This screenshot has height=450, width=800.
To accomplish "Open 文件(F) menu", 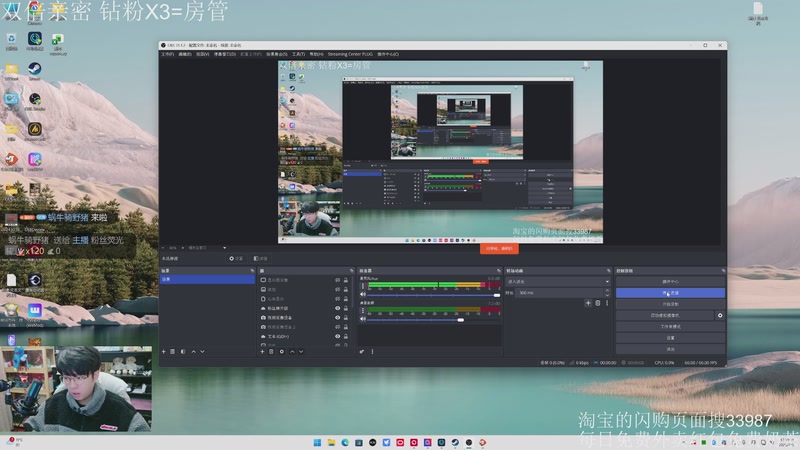I will coord(168,54).
